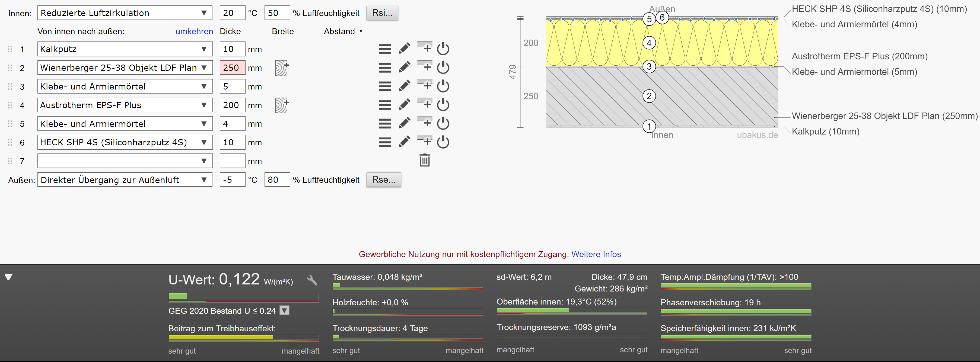Expand the Außen Direkter Übergang dropdown

coord(125,180)
